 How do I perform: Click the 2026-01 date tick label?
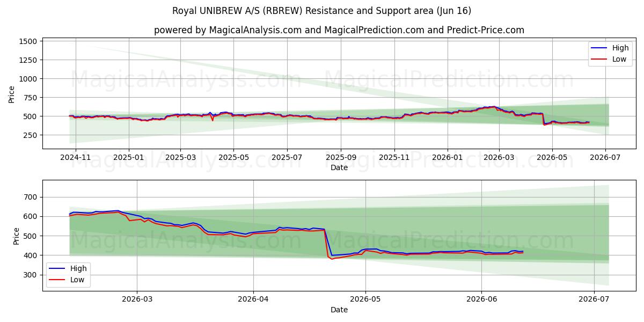point(447,157)
